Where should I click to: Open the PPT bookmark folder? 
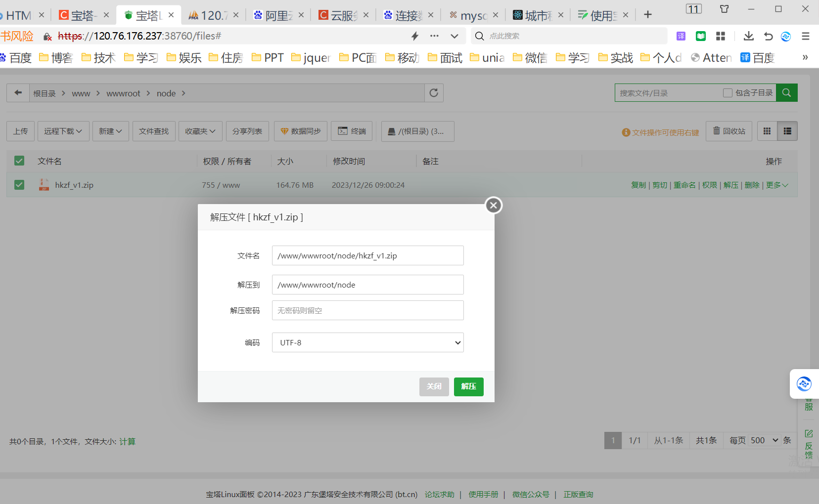point(268,58)
